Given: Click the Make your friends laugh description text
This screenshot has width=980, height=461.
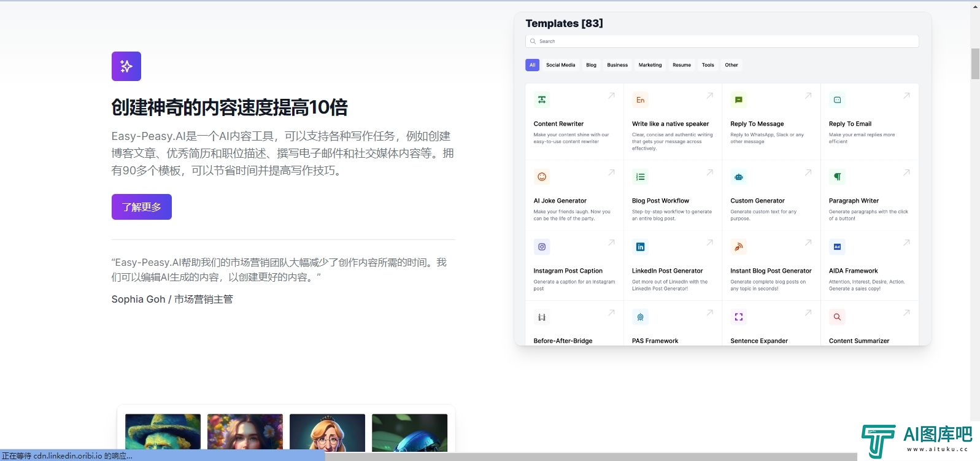Looking at the screenshot, I should pos(572,215).
